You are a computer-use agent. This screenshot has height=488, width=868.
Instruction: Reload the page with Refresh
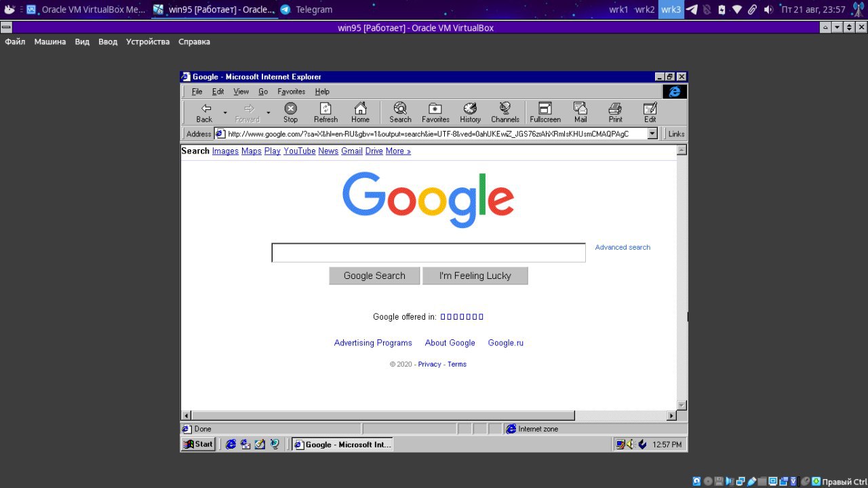[x=325, y=113]
